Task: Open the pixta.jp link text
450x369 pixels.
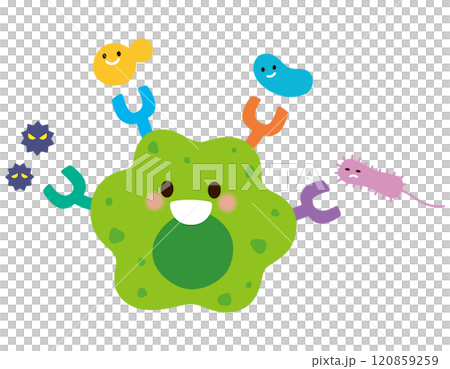Action: [334, 361]
